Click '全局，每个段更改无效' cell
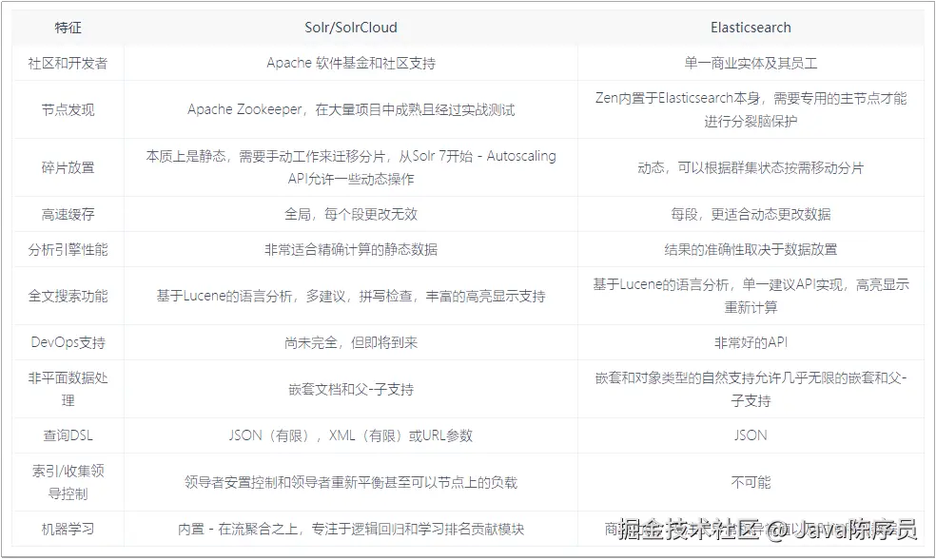Image resolution: width=936 pixels, height=560 pixels. [350, 214]
